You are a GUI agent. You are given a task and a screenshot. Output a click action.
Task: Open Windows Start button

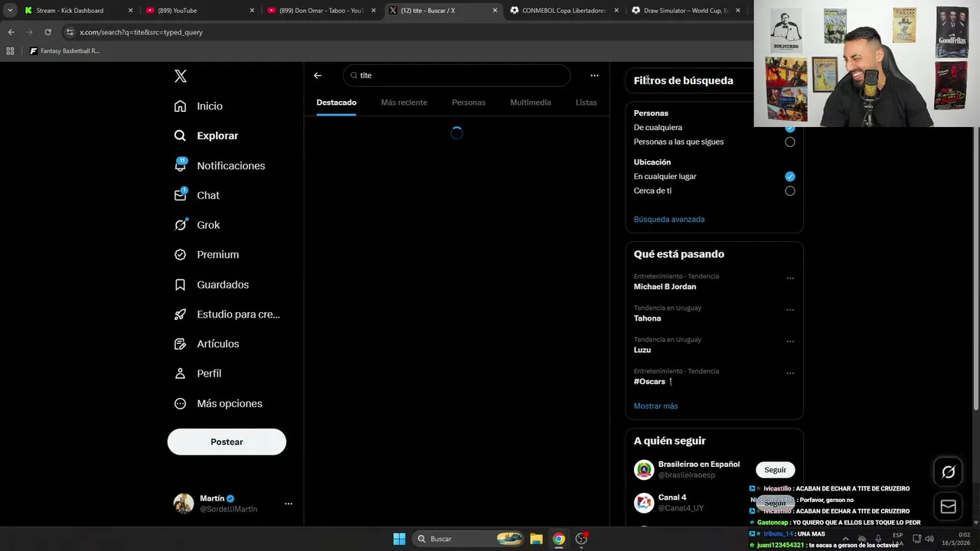399,539
